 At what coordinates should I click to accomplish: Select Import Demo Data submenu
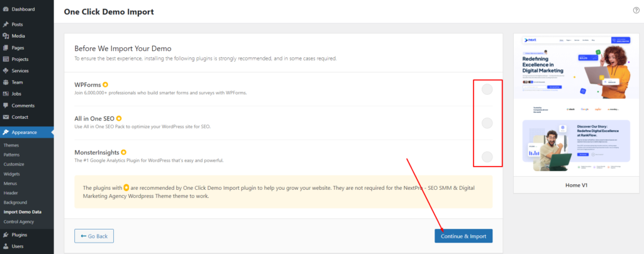pyautogui.click(x=23, y=212)
